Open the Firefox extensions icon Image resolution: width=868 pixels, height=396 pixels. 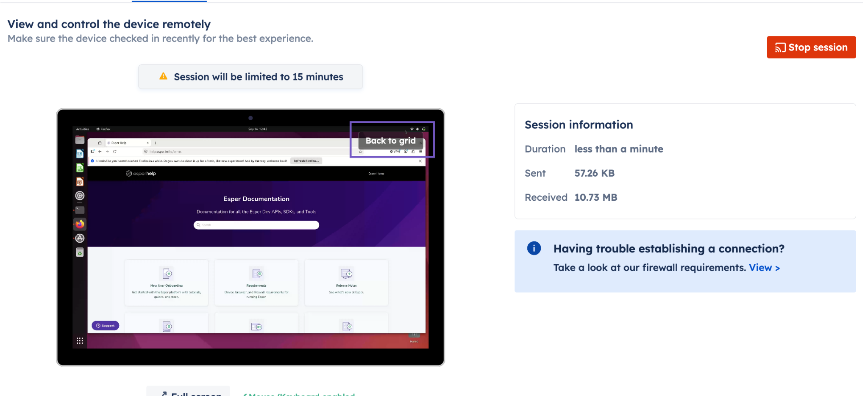click(x=413, y=152)
